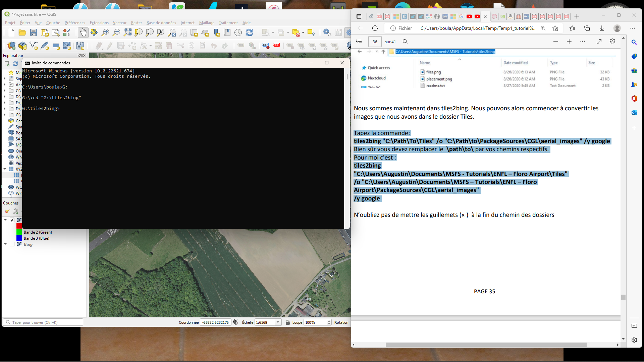
Task: Uncheck the first raster layer's visibility checkbox
Action: pyautogui.click(x=12, y=220)
